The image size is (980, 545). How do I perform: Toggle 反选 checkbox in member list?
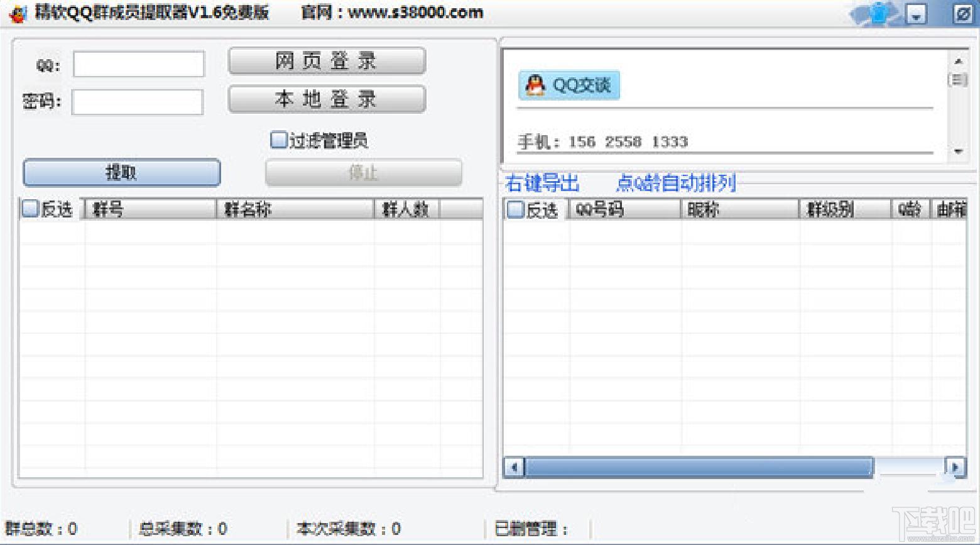pyautogui.click(x=515, y=209)
